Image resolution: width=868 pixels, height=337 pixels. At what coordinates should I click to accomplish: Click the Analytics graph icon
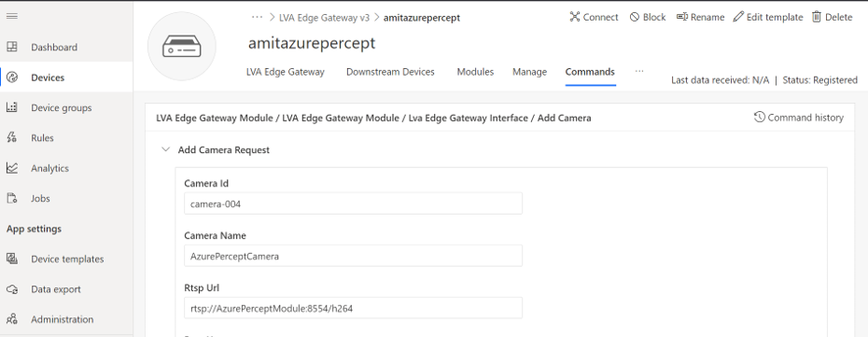click(12, 168)
